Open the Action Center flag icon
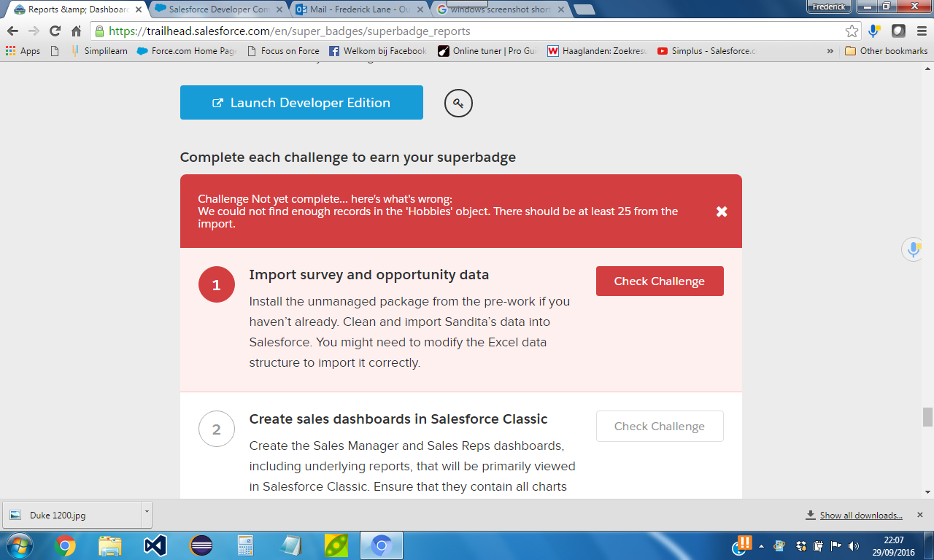 [x=836, y=545]
